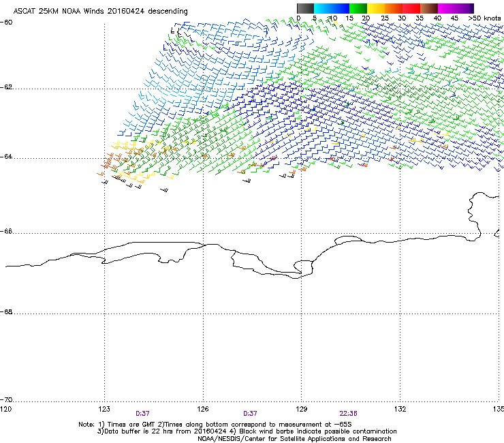Click the latitude label '-66'
Image resolution: width=504 pixels, height=443 pixels.
(x=6, y=231)
